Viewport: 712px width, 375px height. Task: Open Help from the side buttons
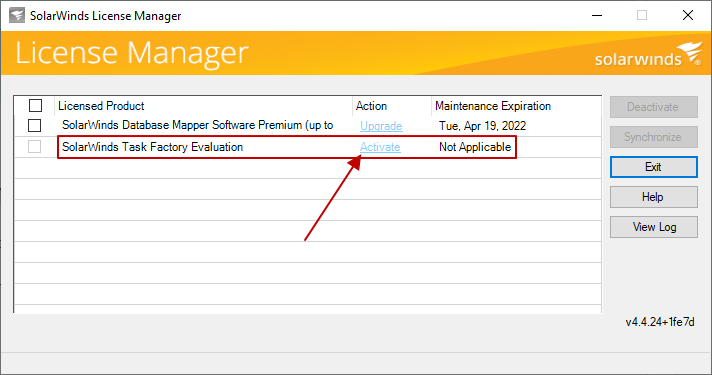653,197
